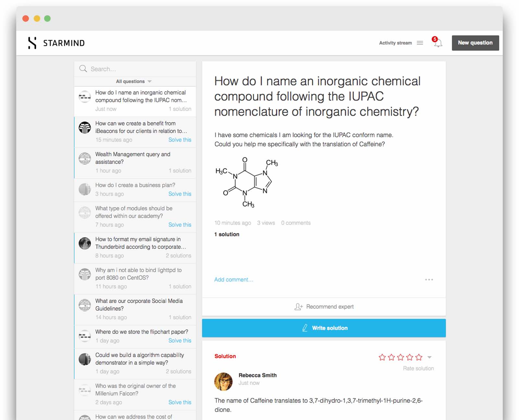Rate the solution three stars
Image resolution: width=519 pixels, height=420 pixels.
(x=401, y=357)
